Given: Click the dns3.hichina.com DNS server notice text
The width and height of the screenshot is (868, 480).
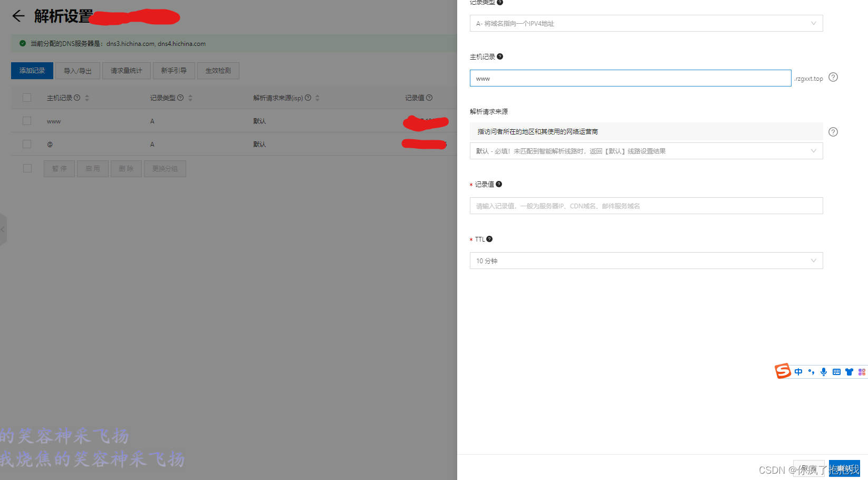Looking at the screenshot, I should pos(118,44).
